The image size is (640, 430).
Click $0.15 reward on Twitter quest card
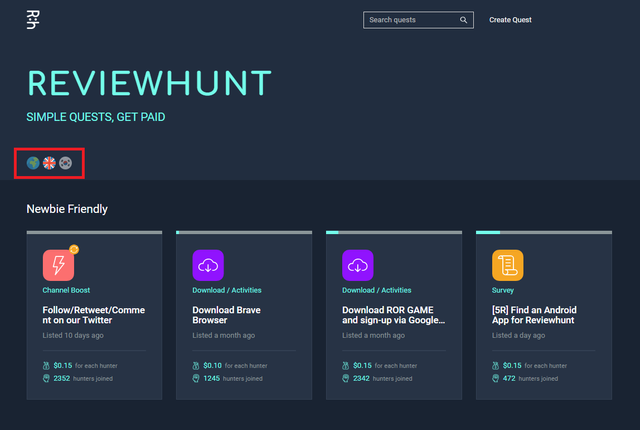tap(63, 366)
